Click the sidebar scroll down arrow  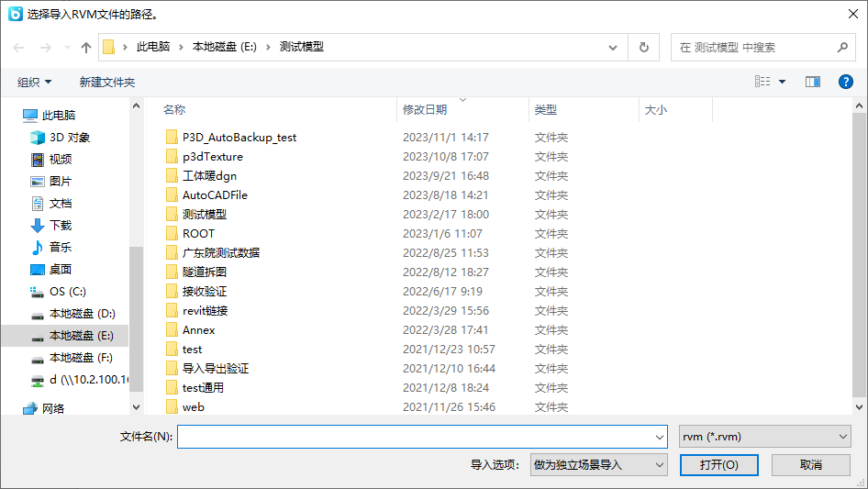tap(136, 407)
